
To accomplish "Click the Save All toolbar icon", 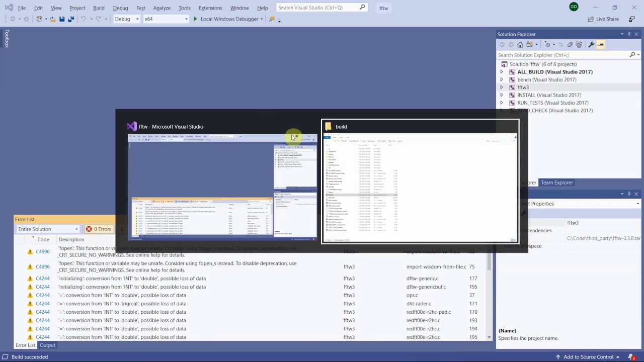I will coord(71,19).
